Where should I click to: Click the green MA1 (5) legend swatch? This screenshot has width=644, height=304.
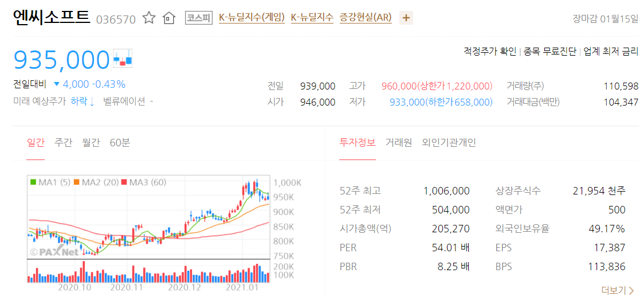point(33,182)
